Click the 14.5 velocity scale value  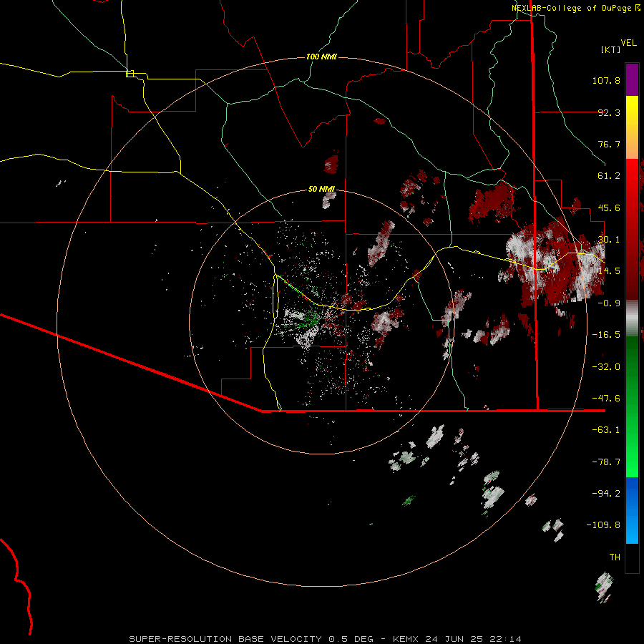pyautogui.click(x=609, y=271)
